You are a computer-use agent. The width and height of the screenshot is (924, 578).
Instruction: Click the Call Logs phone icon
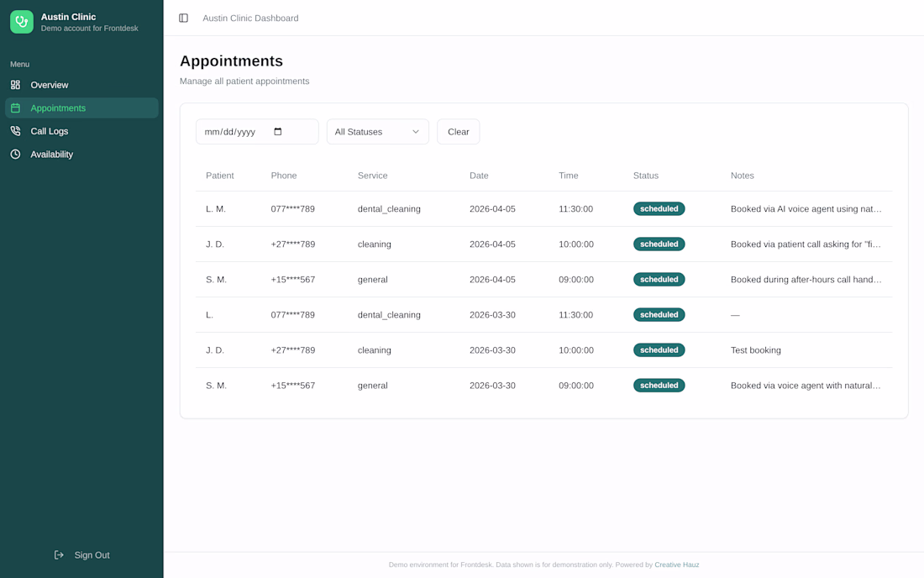pos(15,131)
